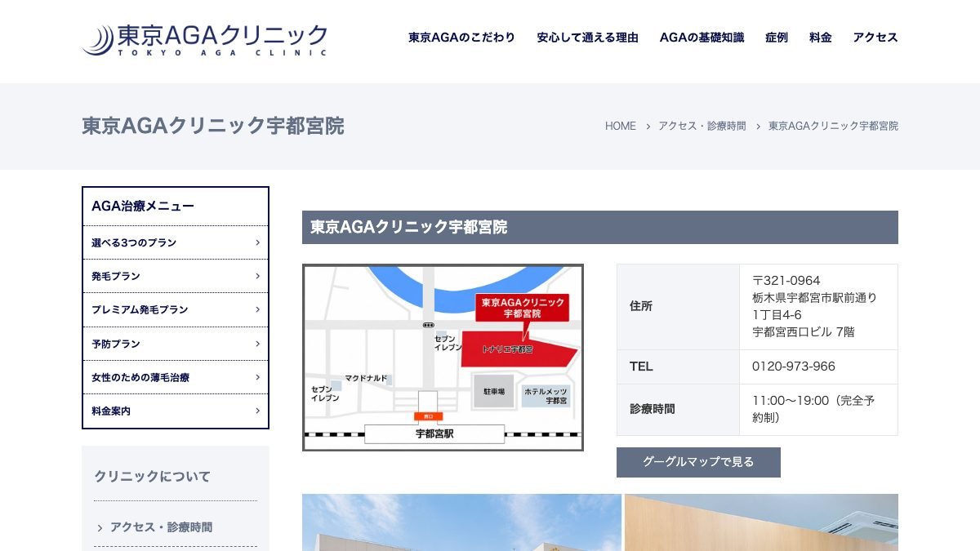This screenshot has height=551, width=980.
Task: Click the clinic building exterior photo
Action: (x=461, y=522)
